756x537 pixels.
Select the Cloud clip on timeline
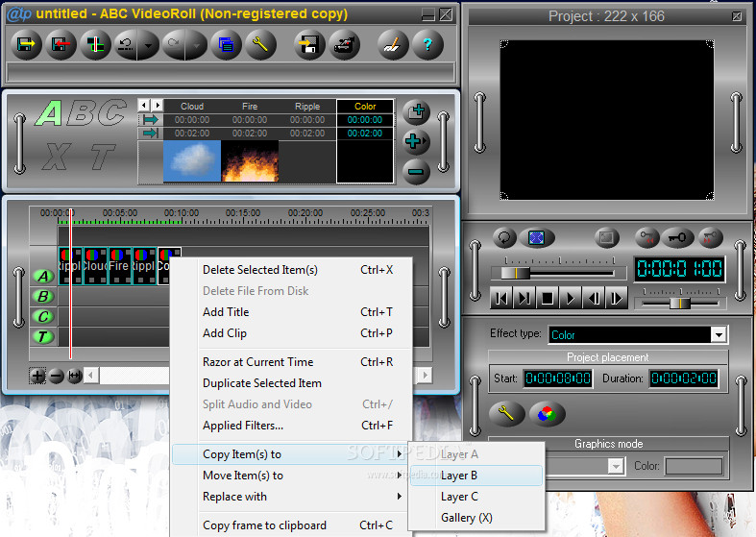tap(95, 266)
